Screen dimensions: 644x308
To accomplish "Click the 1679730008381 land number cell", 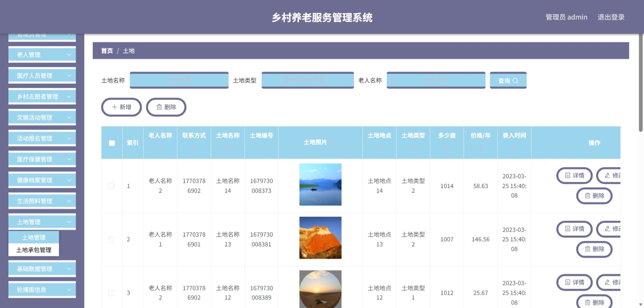I will pyautogui.click(x=261, y=239).
